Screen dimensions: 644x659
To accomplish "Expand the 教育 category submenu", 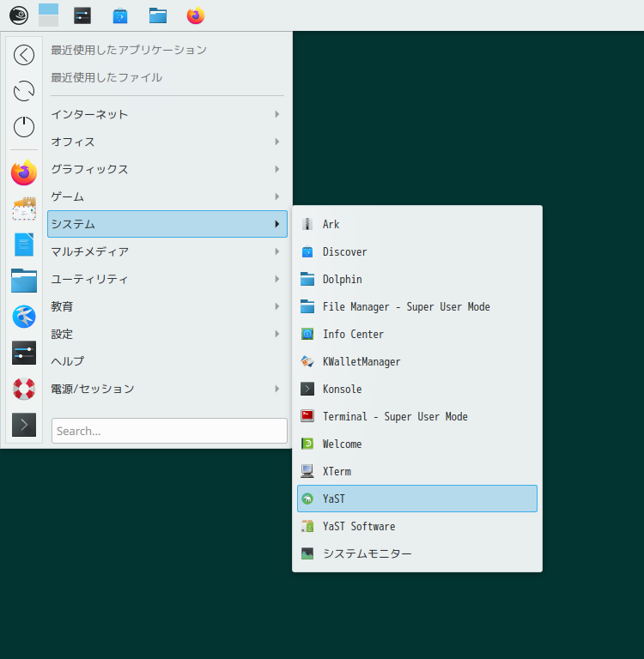I will tap(167, 306).
